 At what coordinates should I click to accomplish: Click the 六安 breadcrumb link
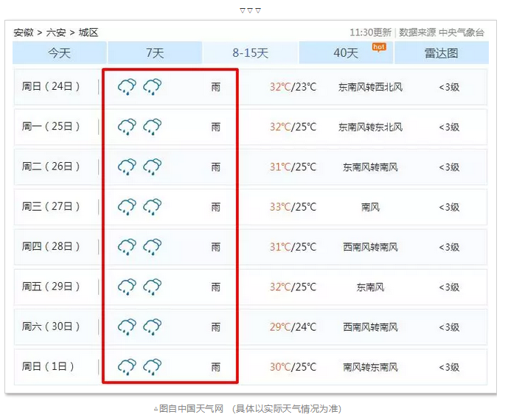coord(55,32)
